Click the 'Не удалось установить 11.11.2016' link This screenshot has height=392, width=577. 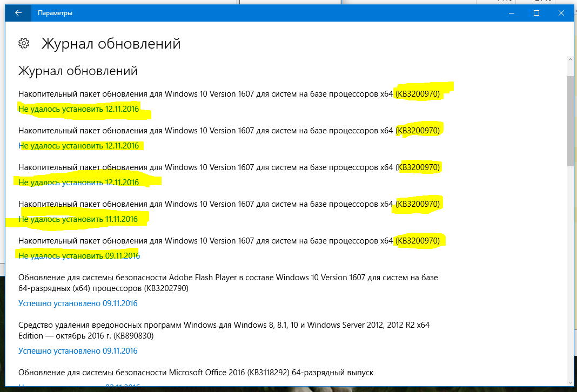pyautogui.click(x=78, y=219)
